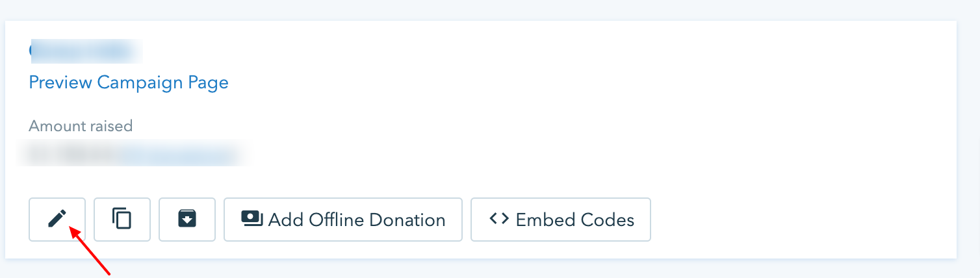Click the "Amount raised" label
The width and height of the screenshot is (980, 278).
coord(81,125)
